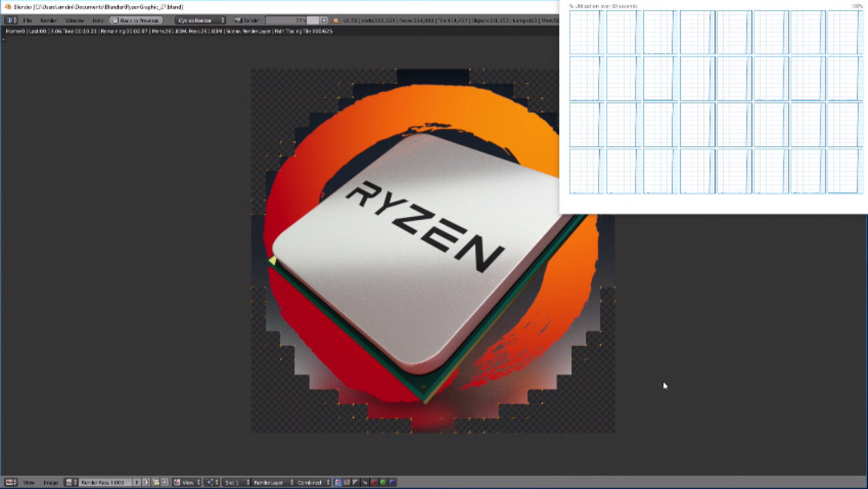
Task: Browse linked images with the image icon
Action: tap(71, 482)
